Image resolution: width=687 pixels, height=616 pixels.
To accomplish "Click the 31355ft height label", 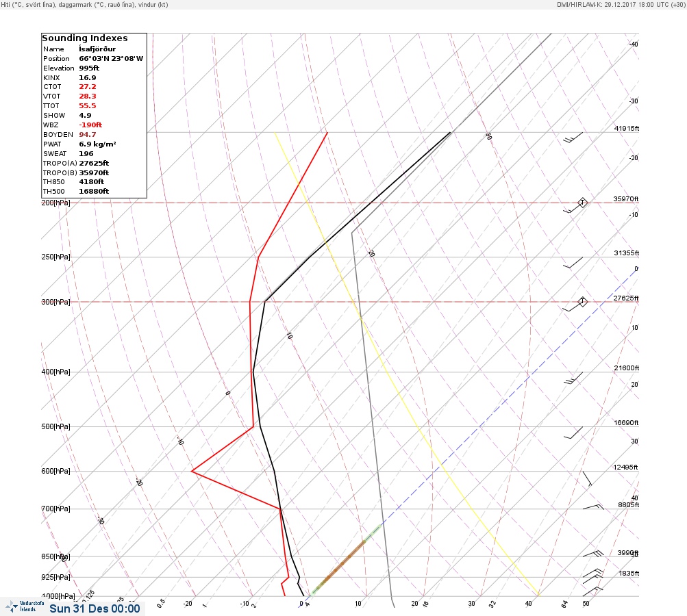I will [627, 253].
